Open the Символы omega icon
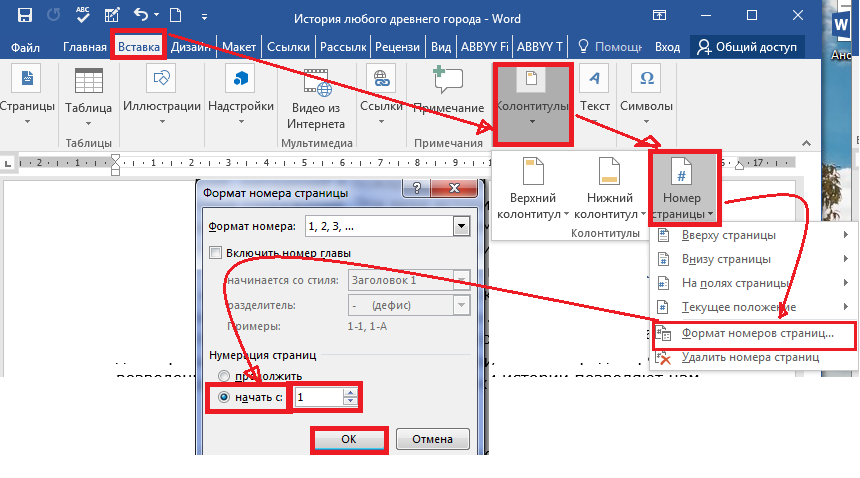This screenshot has width=860, height=478. (647, 80)
